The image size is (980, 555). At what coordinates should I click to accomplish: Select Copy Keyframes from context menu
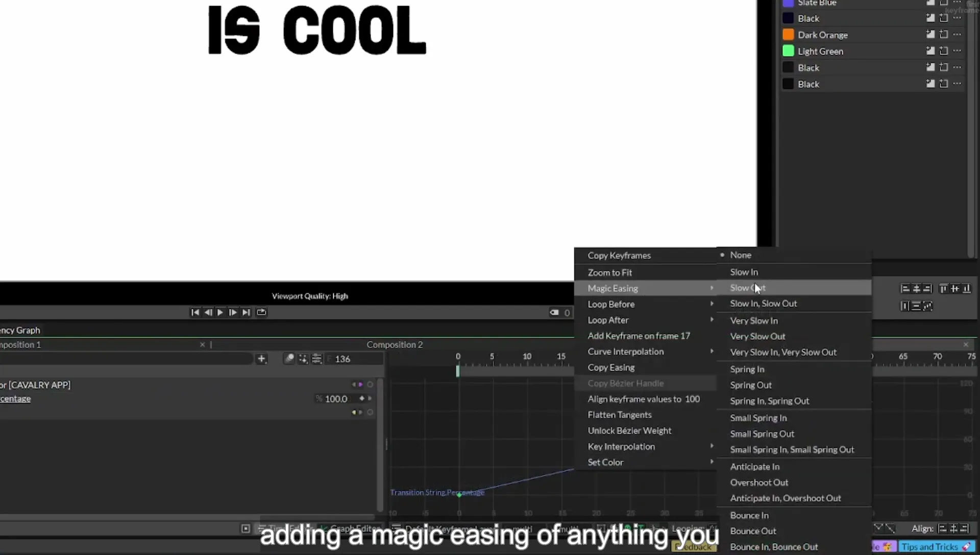(645, 256)
